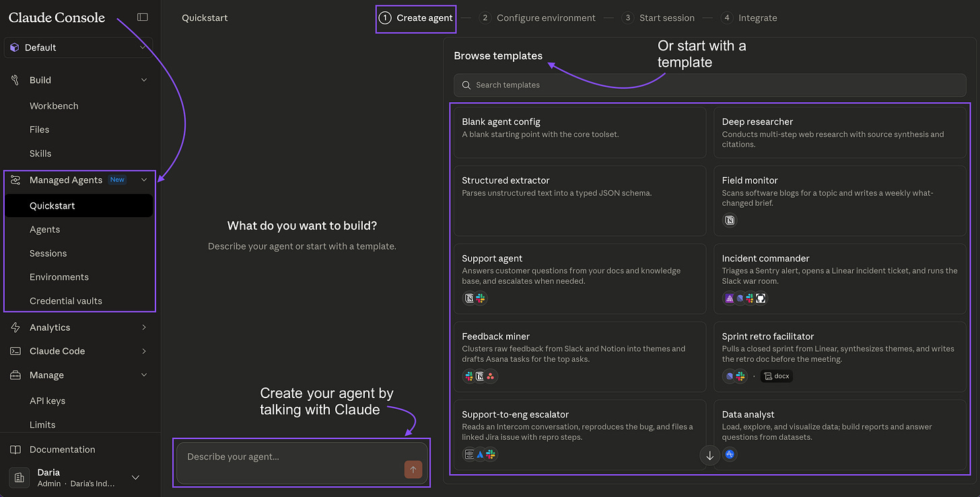Click the terminal icon beside Claude Code

[x=15, y=351]
